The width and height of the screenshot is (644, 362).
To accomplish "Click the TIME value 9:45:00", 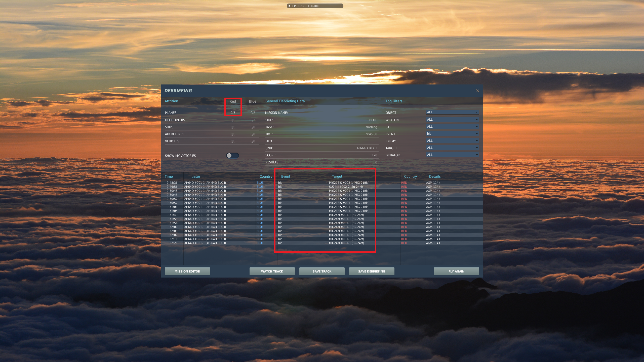I will [x=372, y=134].
